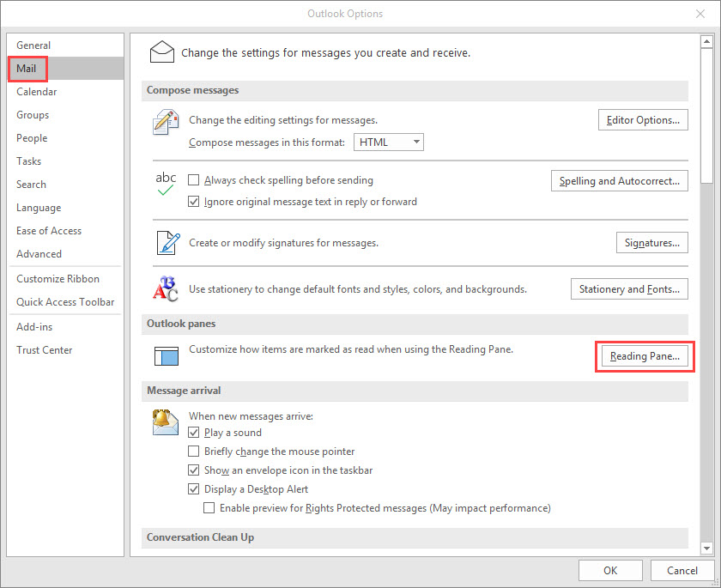Open the Advanced options category

click(65, 254)
